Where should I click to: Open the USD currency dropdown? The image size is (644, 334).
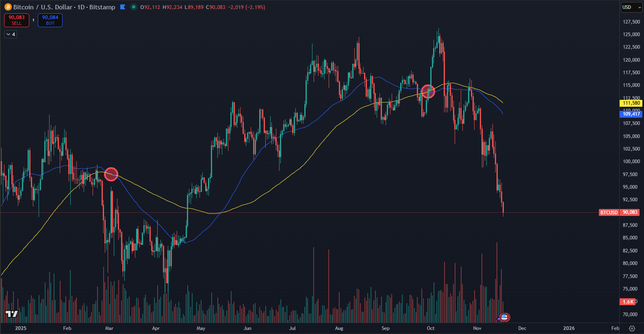(631, 7)
